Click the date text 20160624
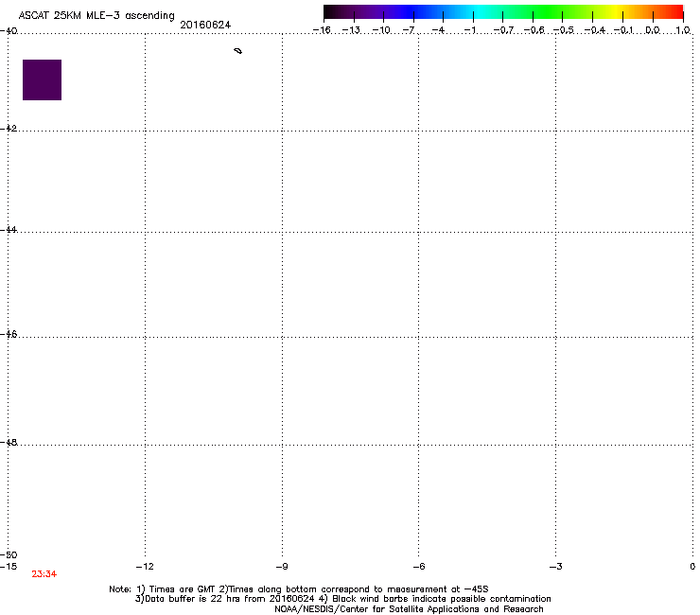This screenshot has width=700, height=615. 205,25
